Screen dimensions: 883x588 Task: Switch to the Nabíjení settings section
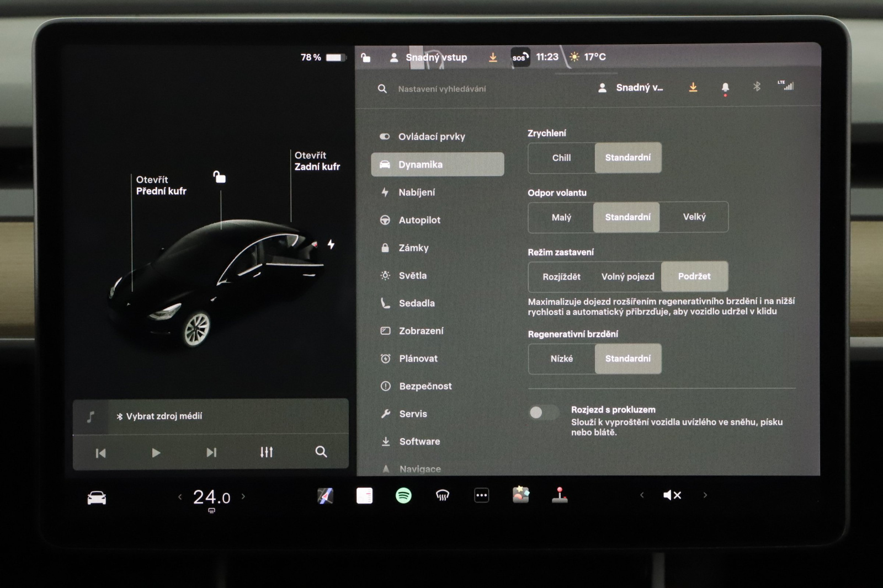[x=417, y=192]
